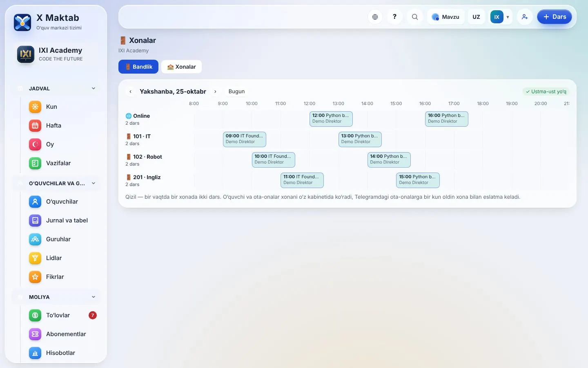Open Kun day view icon
The height and width of the screenshot is (368, 588).
(x=35, y=107)
